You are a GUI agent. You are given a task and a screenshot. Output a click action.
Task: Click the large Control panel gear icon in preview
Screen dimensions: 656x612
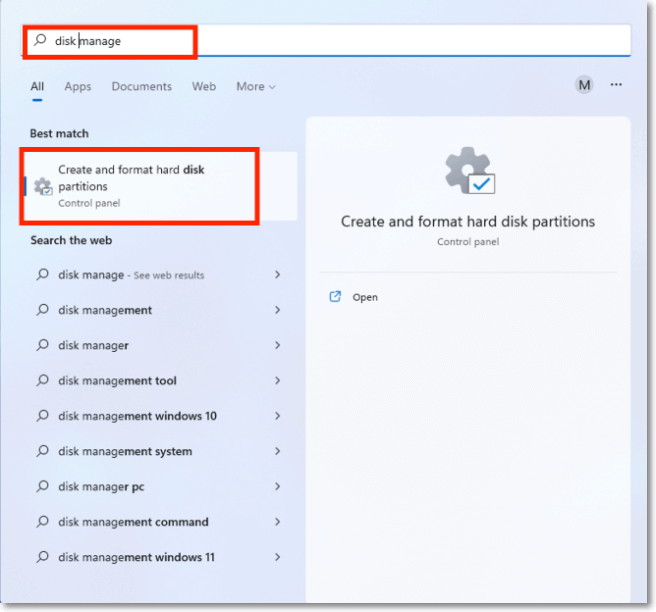470,171
